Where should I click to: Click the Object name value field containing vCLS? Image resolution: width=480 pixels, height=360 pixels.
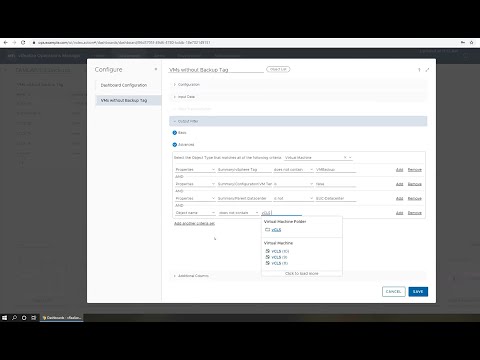(281, 213)
